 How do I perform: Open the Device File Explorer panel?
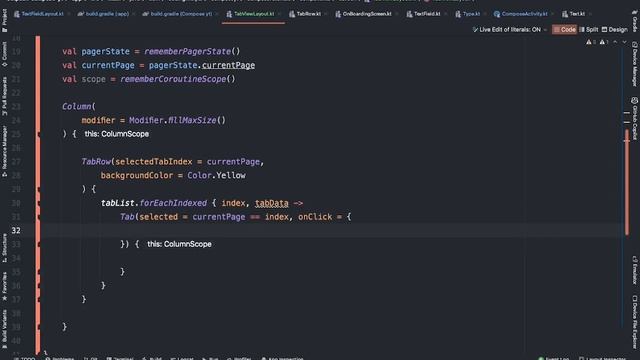pyautogui.click(x=635, y=322)
